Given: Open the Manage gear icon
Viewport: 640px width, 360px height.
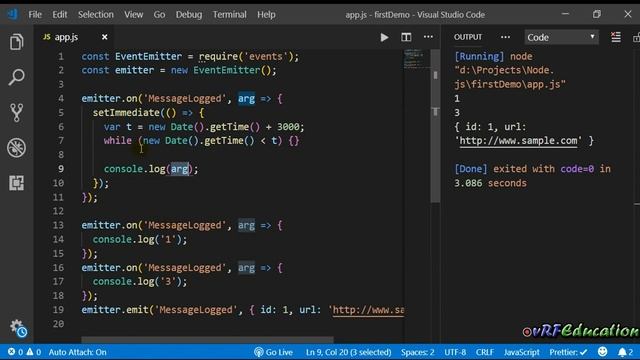Looking at the screenshot, I should coord(18,328).
